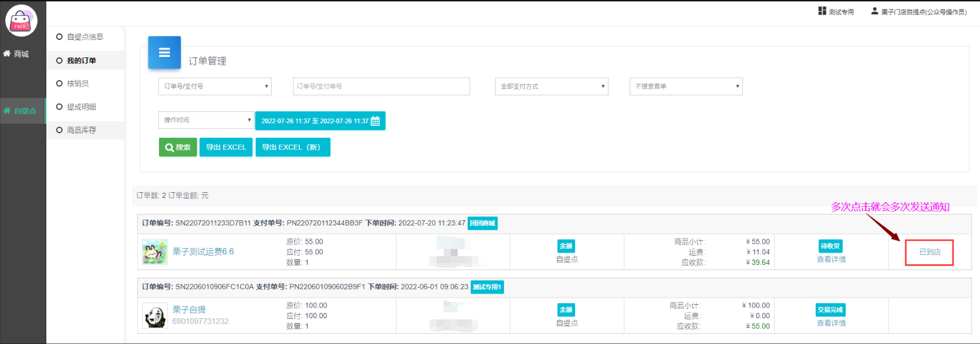Screen dimensions: 980x344
Task: Click 查看详情 for the 交易完成 order
Action: (x=831, y=323)
